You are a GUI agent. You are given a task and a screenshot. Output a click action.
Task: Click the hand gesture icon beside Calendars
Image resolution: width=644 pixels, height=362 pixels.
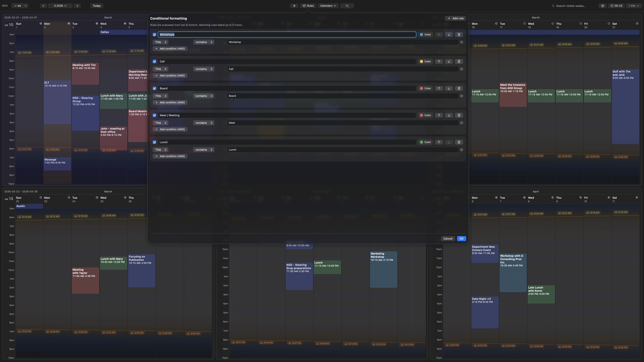click(x=347, y=5)
